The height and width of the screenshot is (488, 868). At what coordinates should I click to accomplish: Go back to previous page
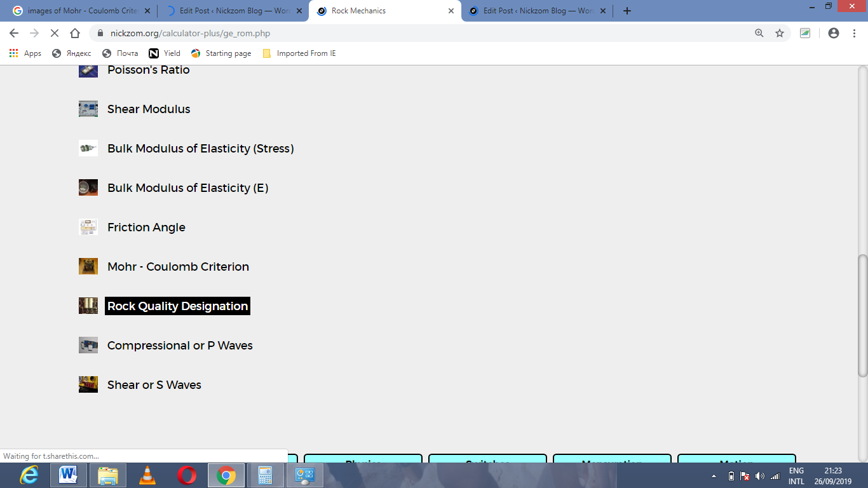point(14,33)
